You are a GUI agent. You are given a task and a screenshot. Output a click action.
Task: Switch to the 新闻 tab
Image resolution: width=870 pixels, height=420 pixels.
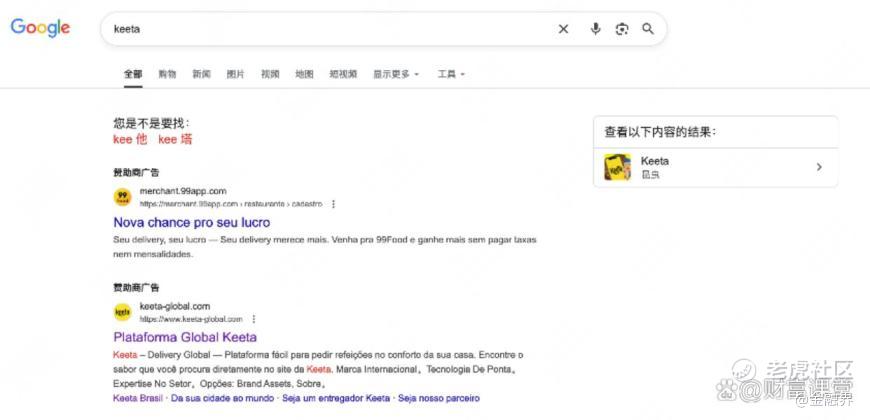(201, 74)
